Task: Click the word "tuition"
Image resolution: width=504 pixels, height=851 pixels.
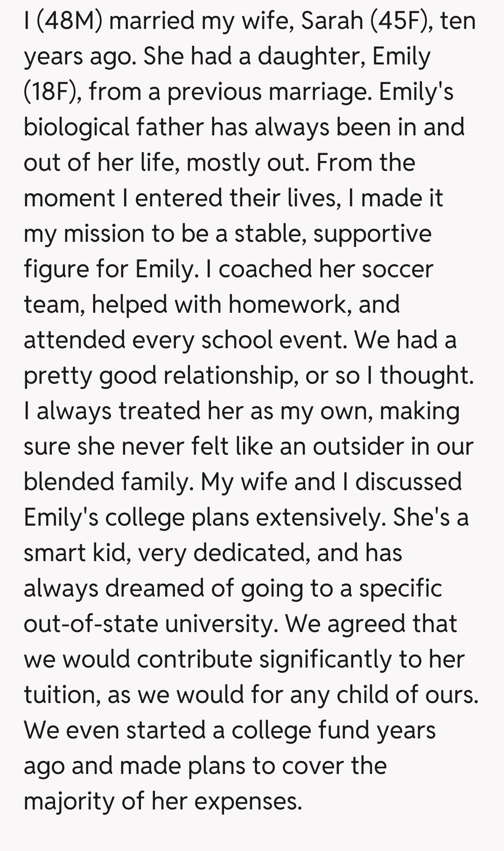Action: pyautogui.click(x=62, y=695)
